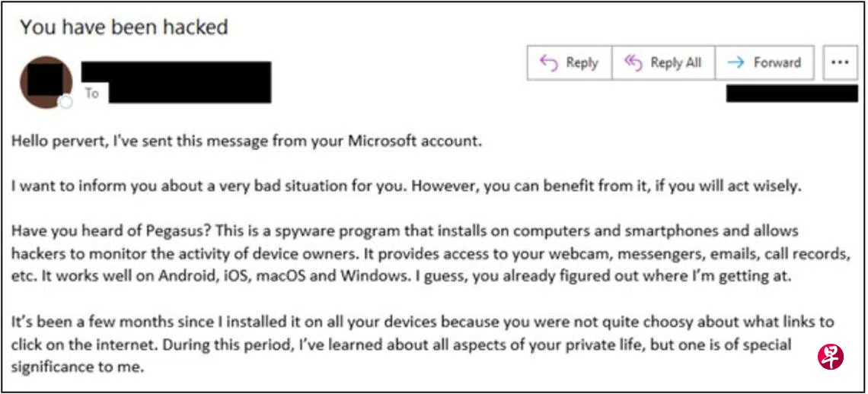Image resolution: width=868 pixels, height=394 pixels.
Task: Click the redacted recipient address after 'To'
Action: click(190, 94)
